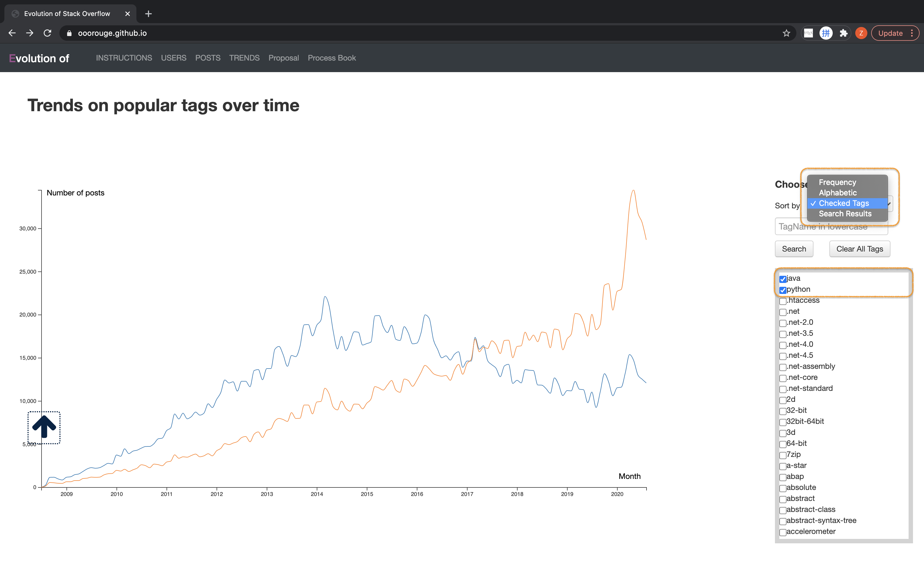Open the POSTS nav item
This screenshot has width=924, height=578.
click(208, 58)
